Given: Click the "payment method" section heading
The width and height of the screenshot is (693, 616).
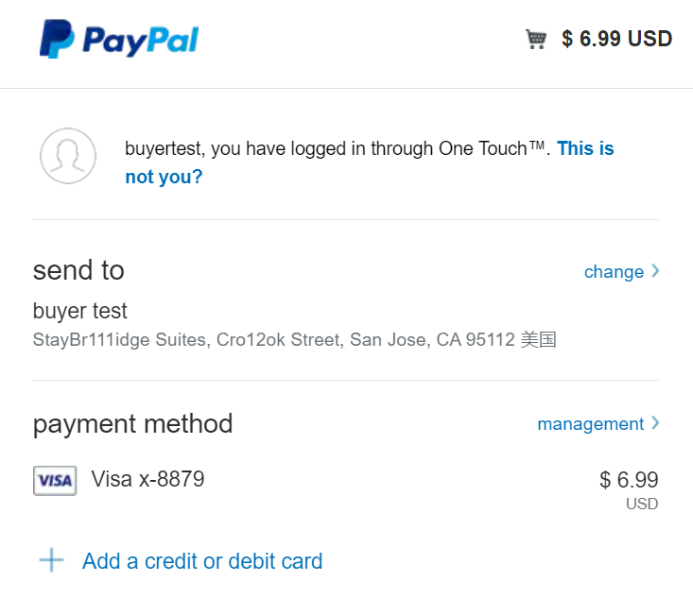Looking at the screenshot, I should tap(132, 423).
